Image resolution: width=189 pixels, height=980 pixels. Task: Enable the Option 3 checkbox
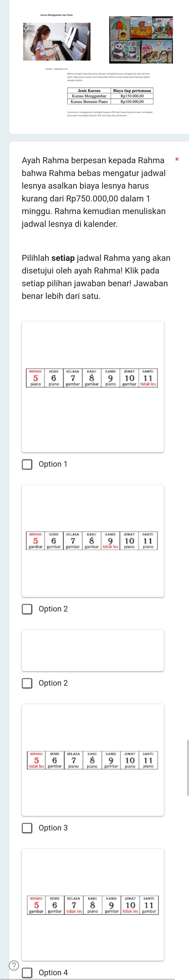click(x=27, y=828)
